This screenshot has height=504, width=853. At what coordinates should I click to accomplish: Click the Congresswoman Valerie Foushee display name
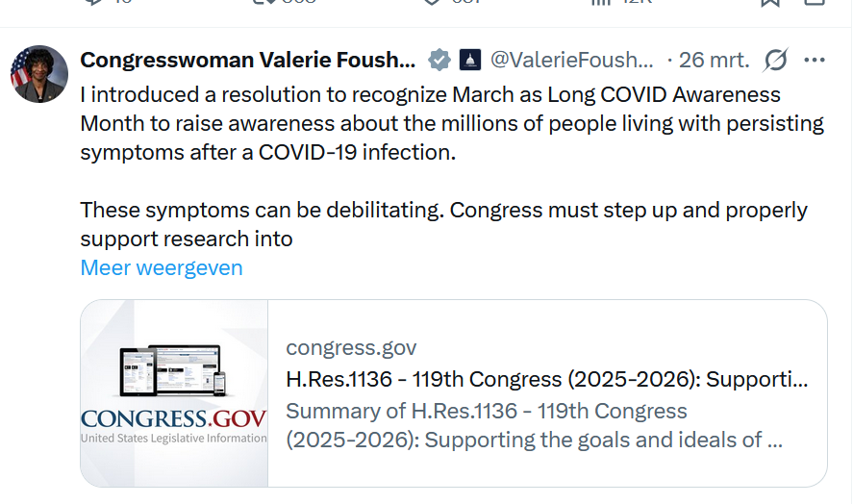[x=247, y=60]
